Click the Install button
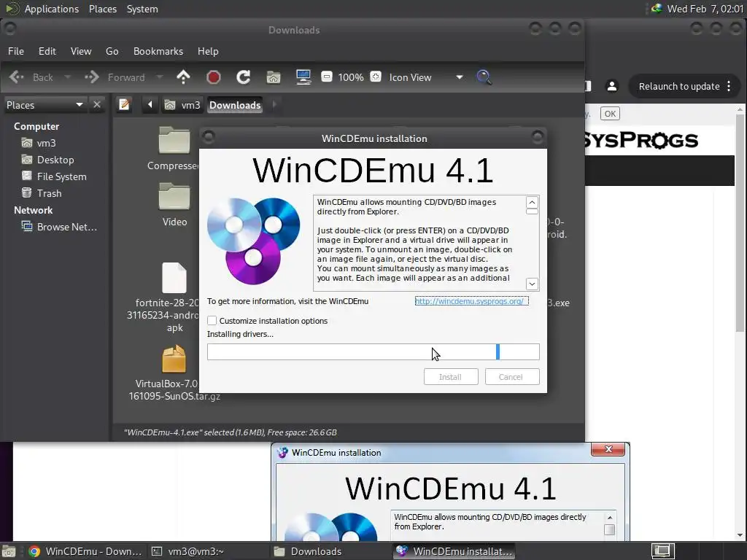747x560 pixels. (x=451, y=377)
